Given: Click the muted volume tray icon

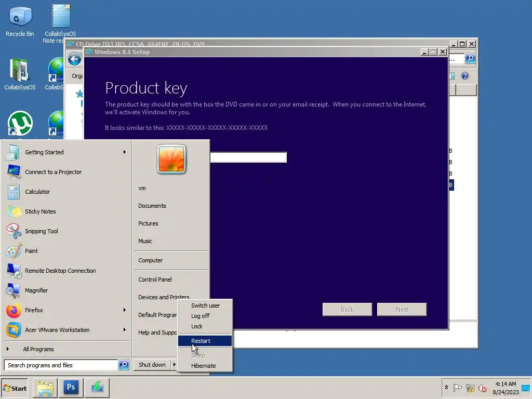Looking at the screenshot, I should click(x=482, y=388).
